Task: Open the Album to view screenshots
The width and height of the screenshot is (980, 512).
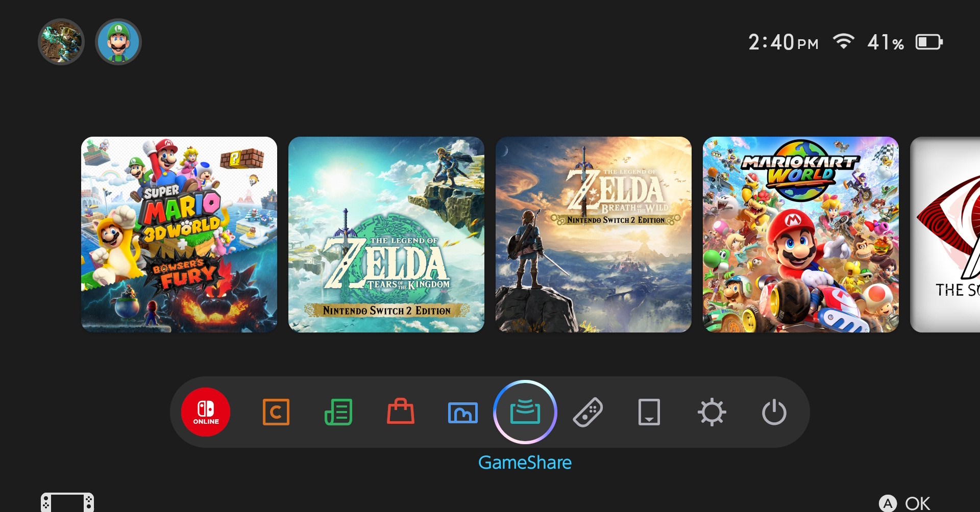Action: coord(463,412)
